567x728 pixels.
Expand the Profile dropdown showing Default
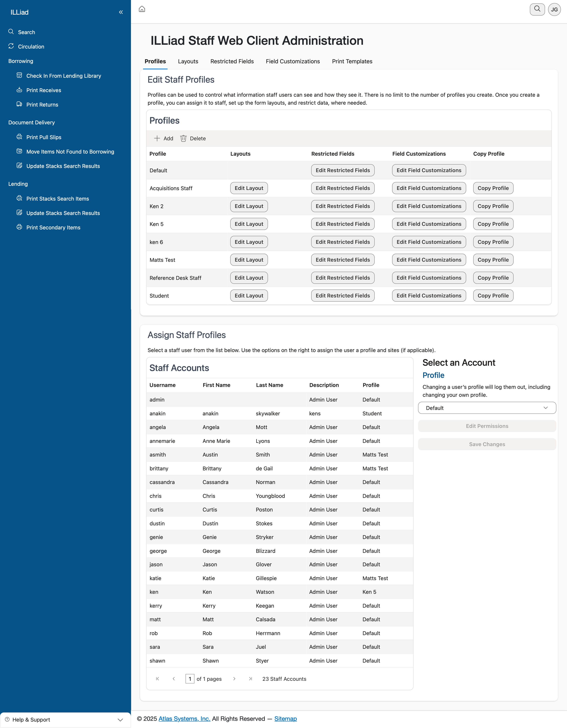[x=487, y=408]
